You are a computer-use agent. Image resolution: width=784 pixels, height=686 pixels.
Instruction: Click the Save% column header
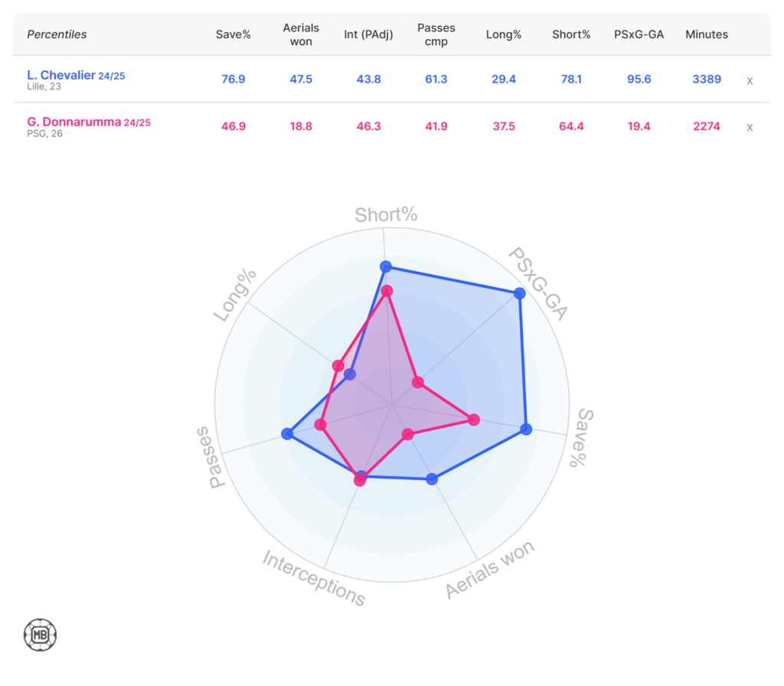click(x=234, y=34)
